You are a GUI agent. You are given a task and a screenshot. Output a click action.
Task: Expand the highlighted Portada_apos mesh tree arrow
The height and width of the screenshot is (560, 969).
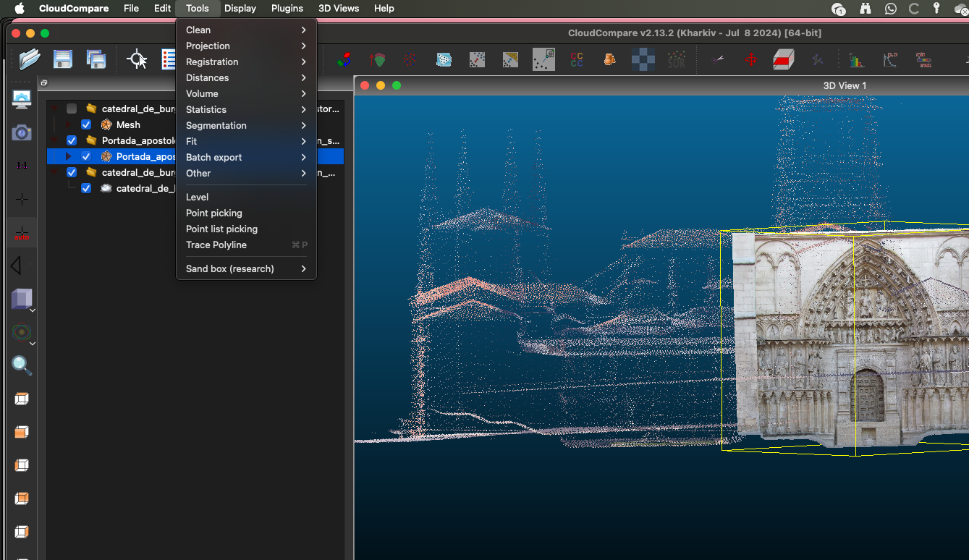coord(69,156)
